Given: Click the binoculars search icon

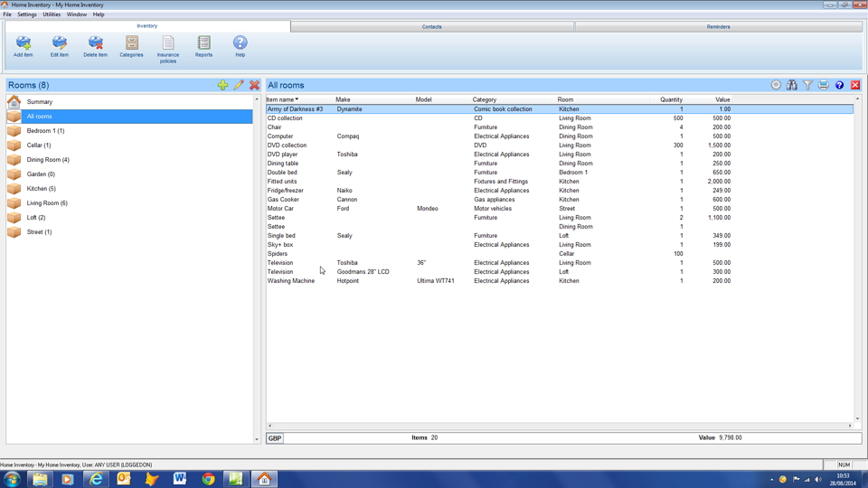Looking at the screenshot, I should (x=792, y=85).
